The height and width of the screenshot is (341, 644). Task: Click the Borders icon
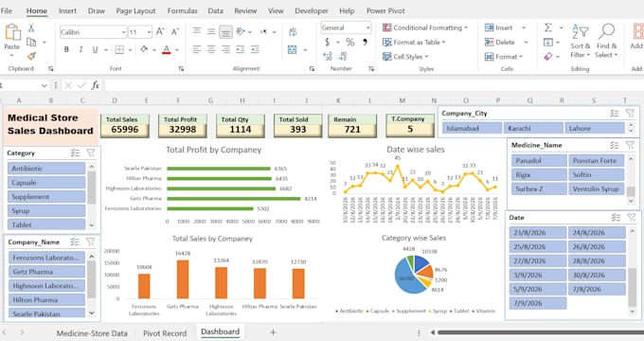pyautogui.click(x=119, y=49)
